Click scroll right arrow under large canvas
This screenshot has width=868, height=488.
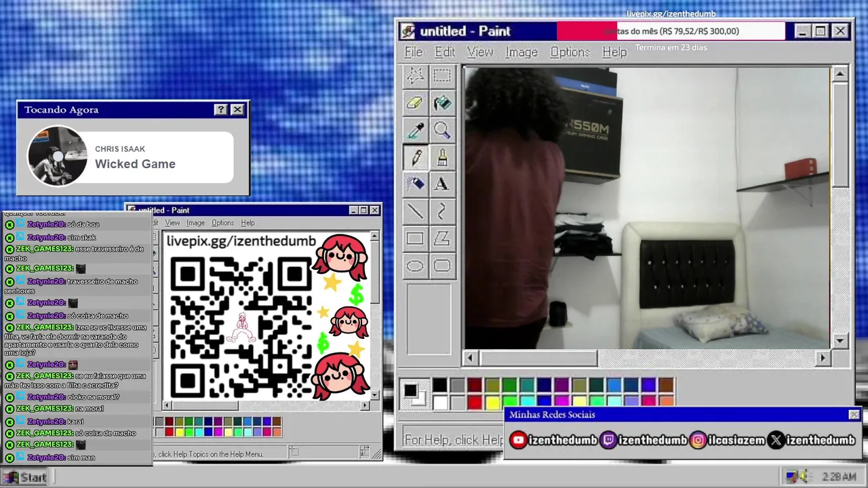pyautogui.click(x=823, y=357)
